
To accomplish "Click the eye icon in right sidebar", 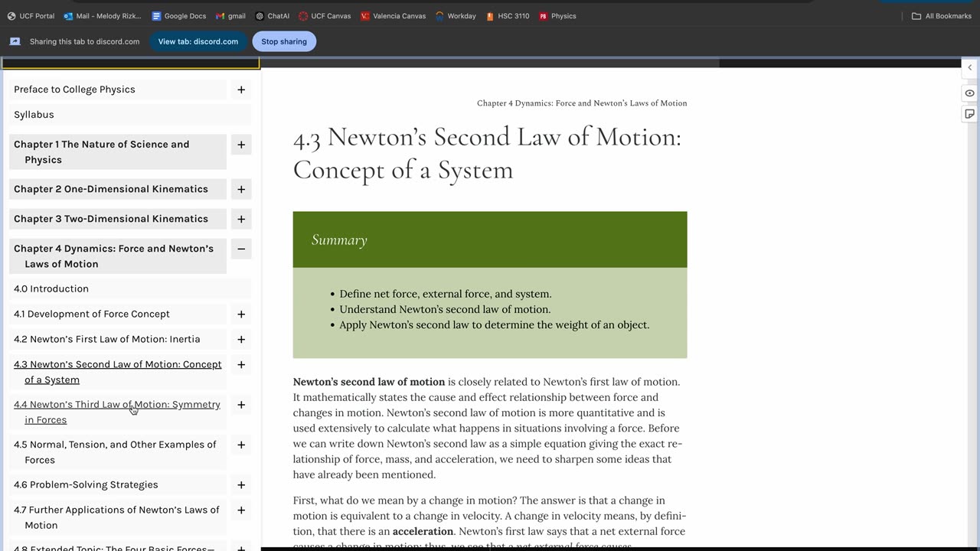I will click(969, 93).
